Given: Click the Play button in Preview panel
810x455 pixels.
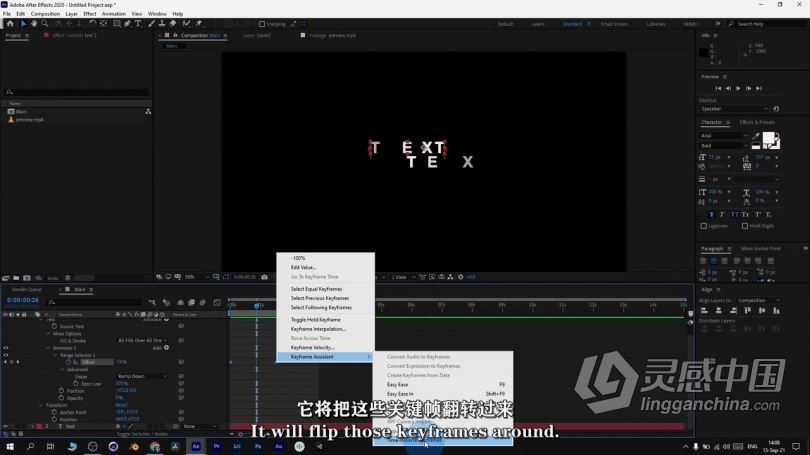Looking at the screenshot, I should pyautogui.click(x=738, y=88).
